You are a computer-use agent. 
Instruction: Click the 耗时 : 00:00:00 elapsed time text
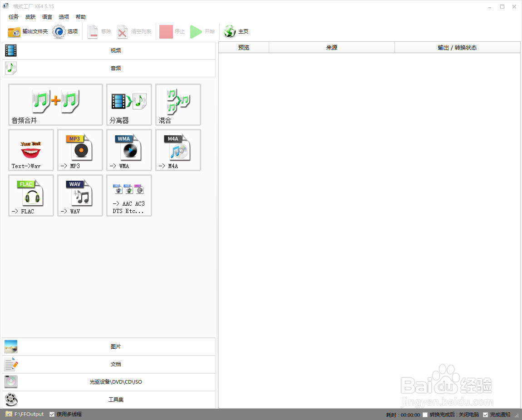(x=403, y=415)
